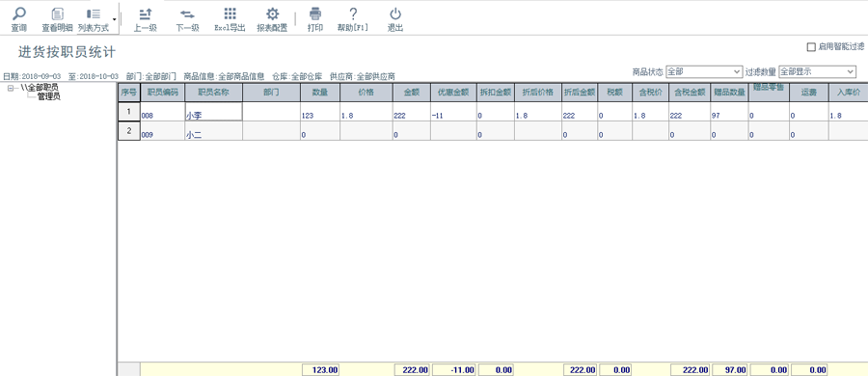Click 小二 employee name cell
The image size is (868, 376).
coord(213,131)
